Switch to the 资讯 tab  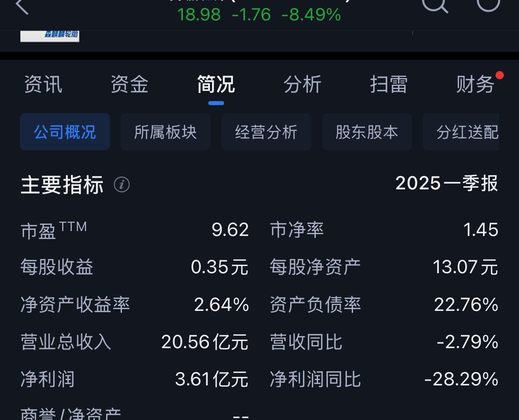(x=43, y=84)
